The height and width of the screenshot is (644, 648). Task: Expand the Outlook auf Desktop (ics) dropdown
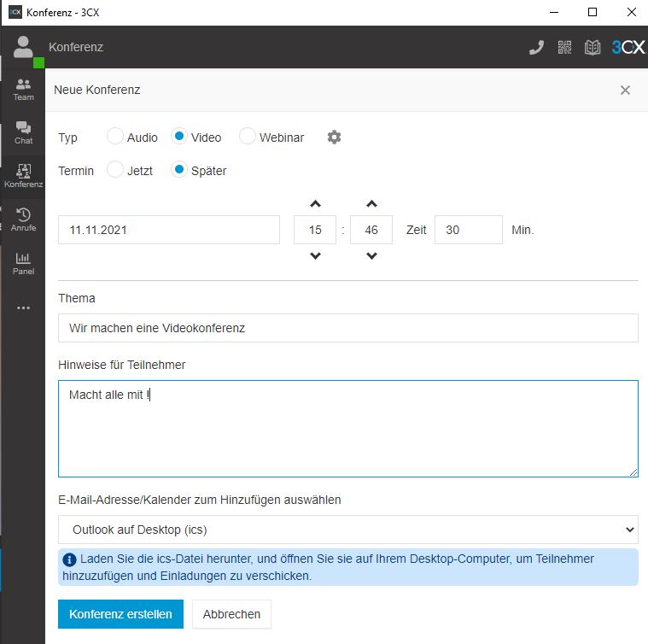(x=348, y=530)
